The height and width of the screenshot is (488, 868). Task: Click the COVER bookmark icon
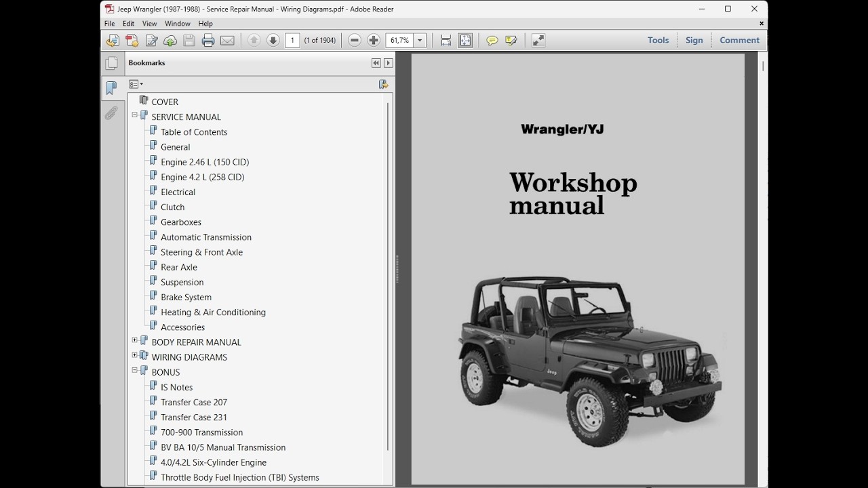click(x=143, y=101)
